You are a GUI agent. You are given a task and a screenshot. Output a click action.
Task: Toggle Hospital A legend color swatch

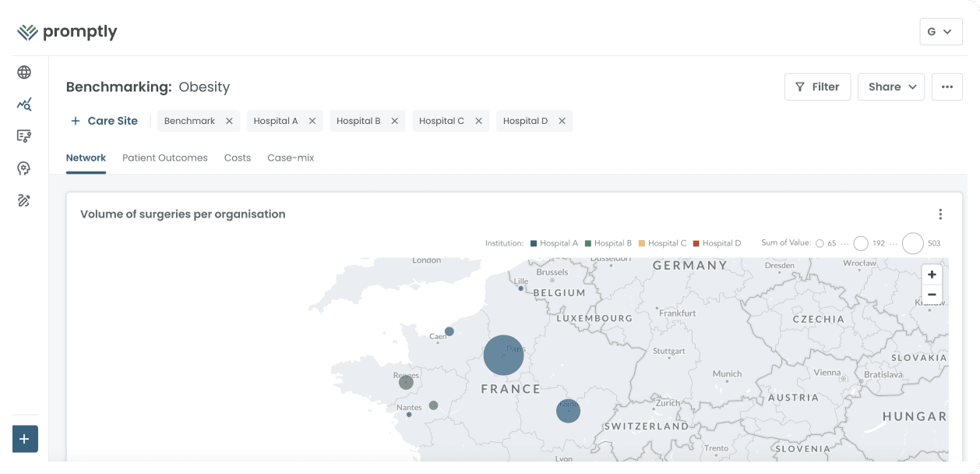[x=534, y=243]
